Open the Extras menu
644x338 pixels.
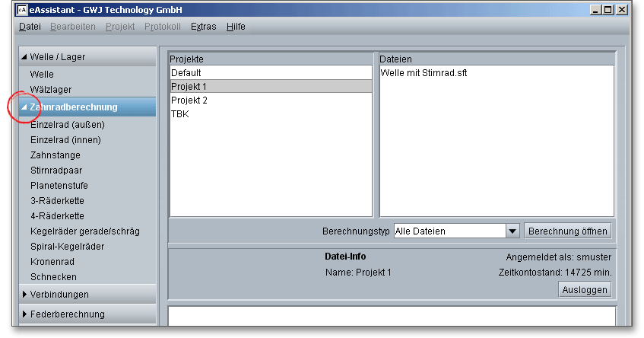tap(203, 27)
